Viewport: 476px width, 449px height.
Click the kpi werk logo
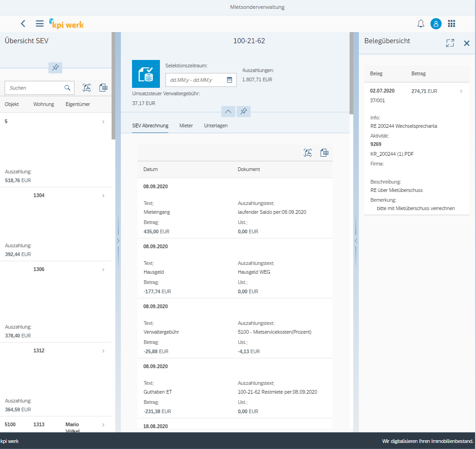pos(66,24)
